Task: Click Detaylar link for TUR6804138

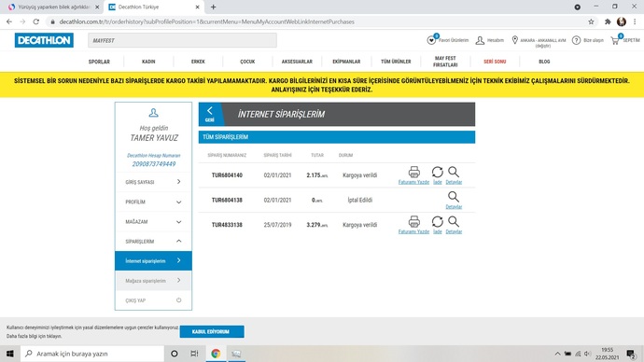Action: 454,207
